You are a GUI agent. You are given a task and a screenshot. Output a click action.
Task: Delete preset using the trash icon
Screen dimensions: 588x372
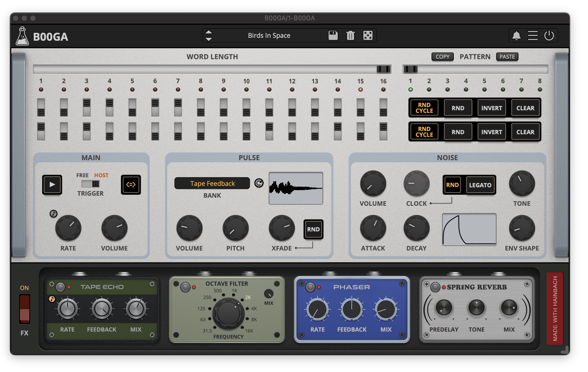350,35
